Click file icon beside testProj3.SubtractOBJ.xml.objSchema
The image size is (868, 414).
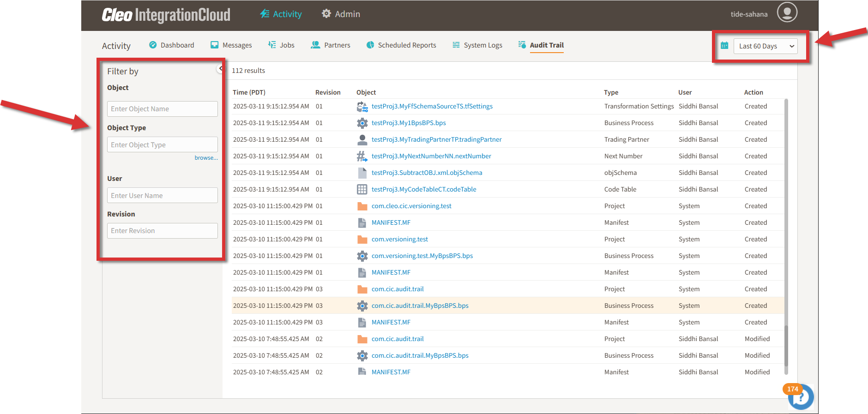(x=362, y=173)
